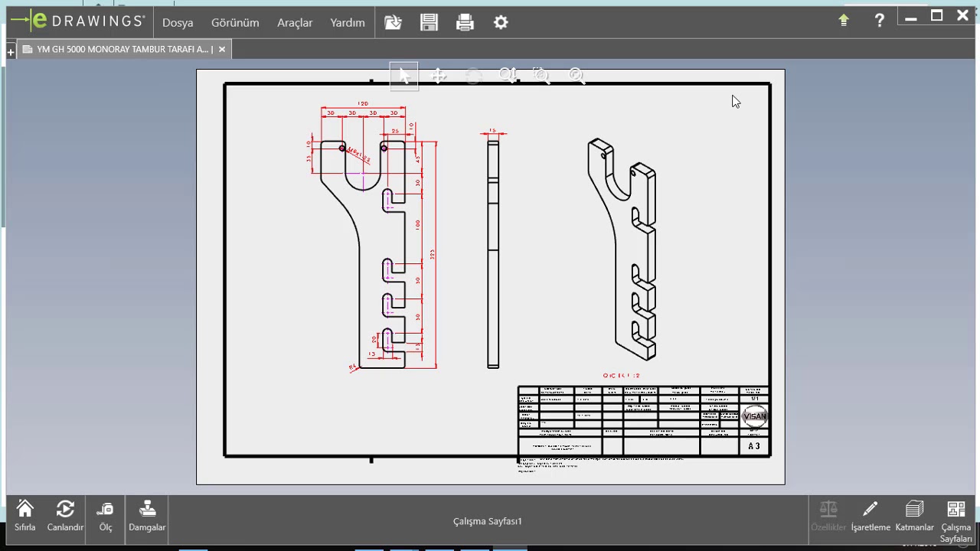The width and height of the screenshot is (980, 551).
Task: Activate the Pan tool
Action: click(x=439, y=76)
